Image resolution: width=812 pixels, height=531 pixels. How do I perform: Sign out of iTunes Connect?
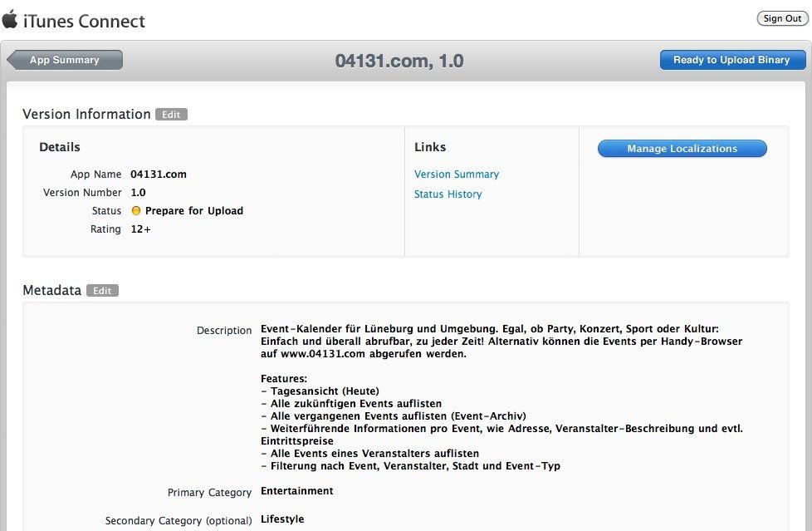pyautogui.click(x=782, y=18)
